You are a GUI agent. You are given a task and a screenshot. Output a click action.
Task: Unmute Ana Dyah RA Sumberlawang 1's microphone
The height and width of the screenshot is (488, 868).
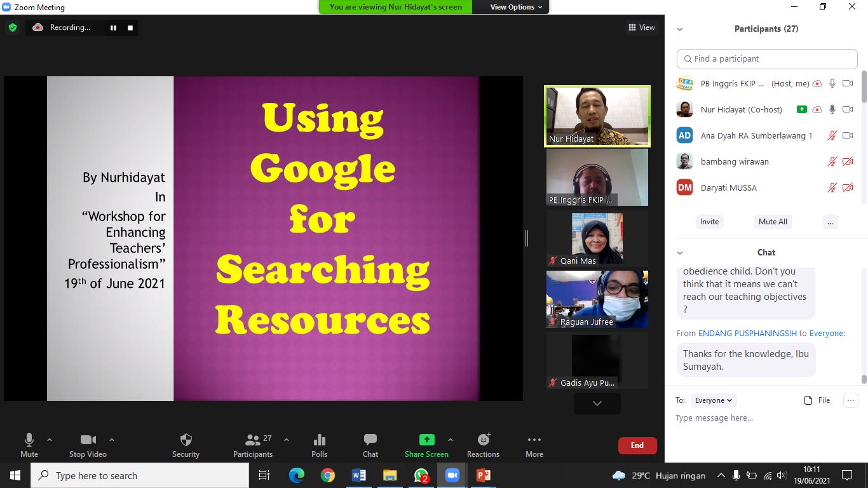pyautogui.click(x=832, y=135)
